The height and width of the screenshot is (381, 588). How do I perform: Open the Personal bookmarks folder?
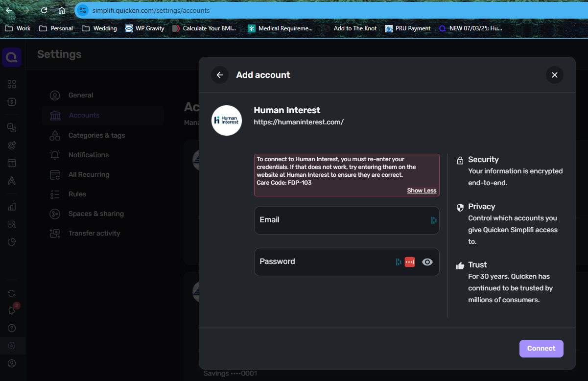tap(56, 28)
